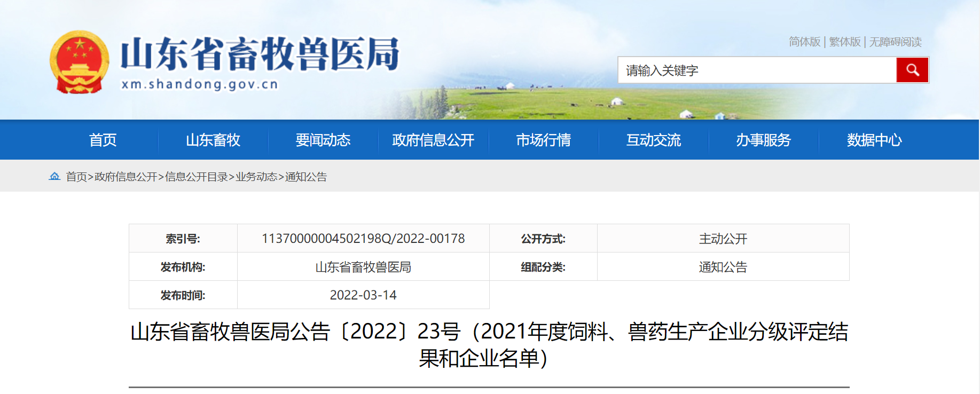Go to 业务动态 via breadcrumb

[x=256, y=177]
